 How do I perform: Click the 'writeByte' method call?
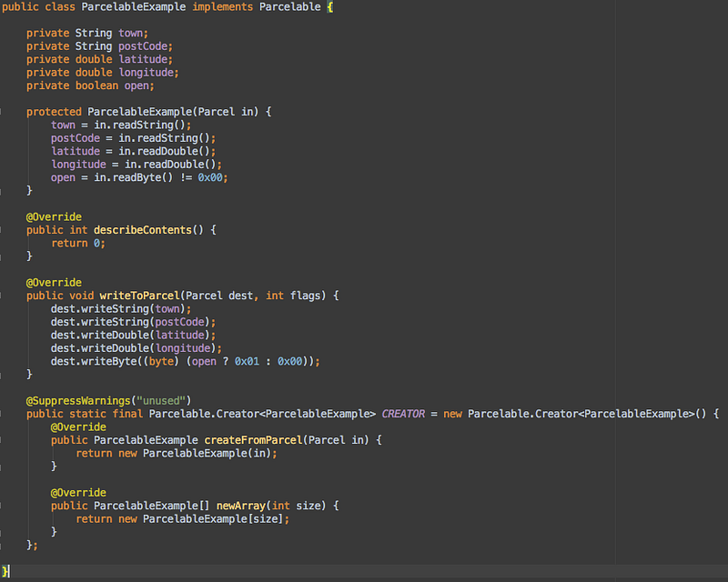click(x=108, y=362)
